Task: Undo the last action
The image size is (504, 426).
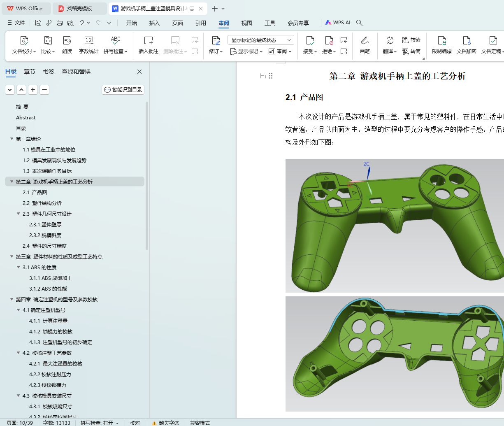Action: tap(82, 23)
